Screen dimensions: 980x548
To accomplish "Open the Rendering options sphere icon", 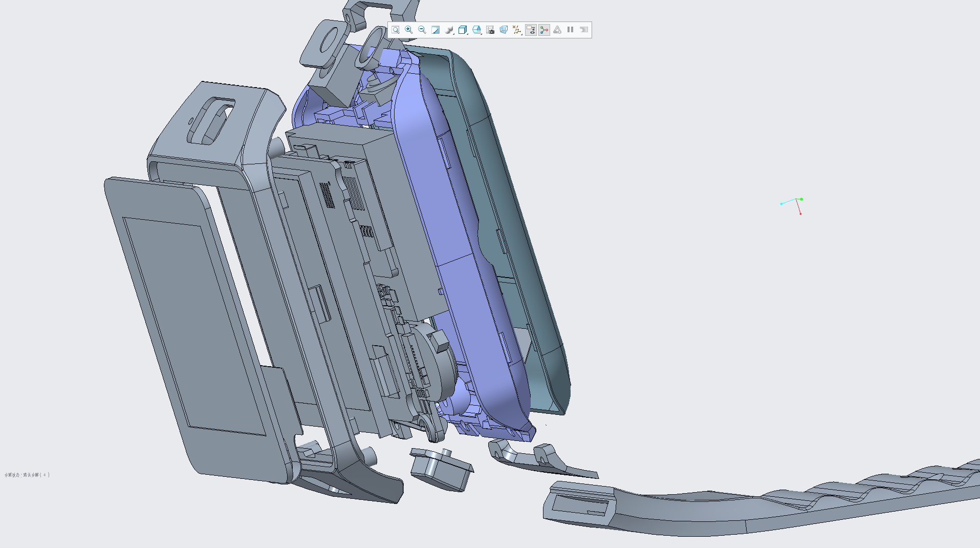I will click(x=449, y=30).
